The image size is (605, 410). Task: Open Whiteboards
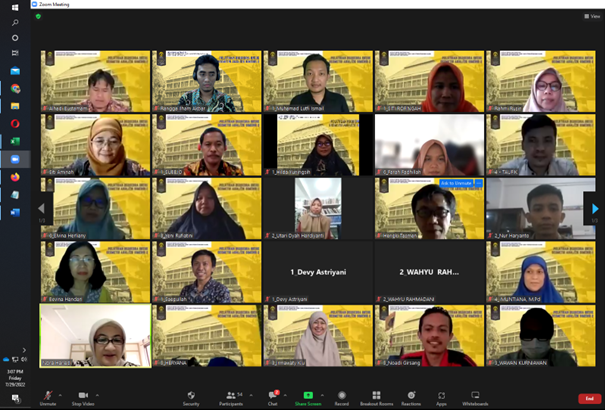(x=475, y=398)
